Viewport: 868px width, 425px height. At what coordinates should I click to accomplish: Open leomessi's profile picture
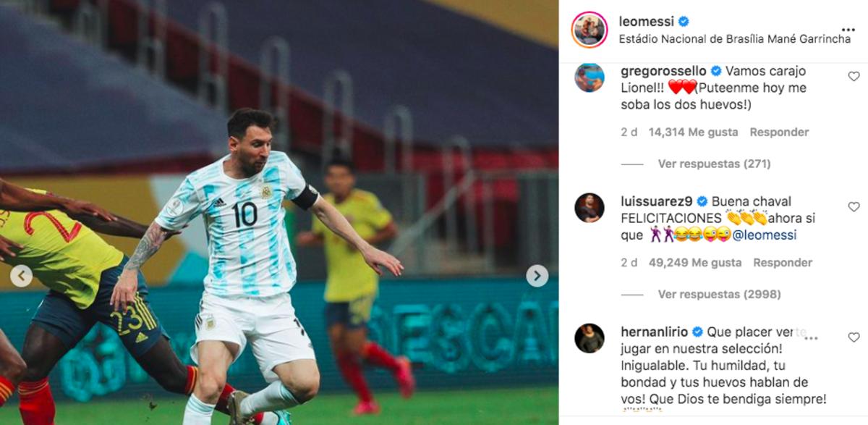[590, 30]
